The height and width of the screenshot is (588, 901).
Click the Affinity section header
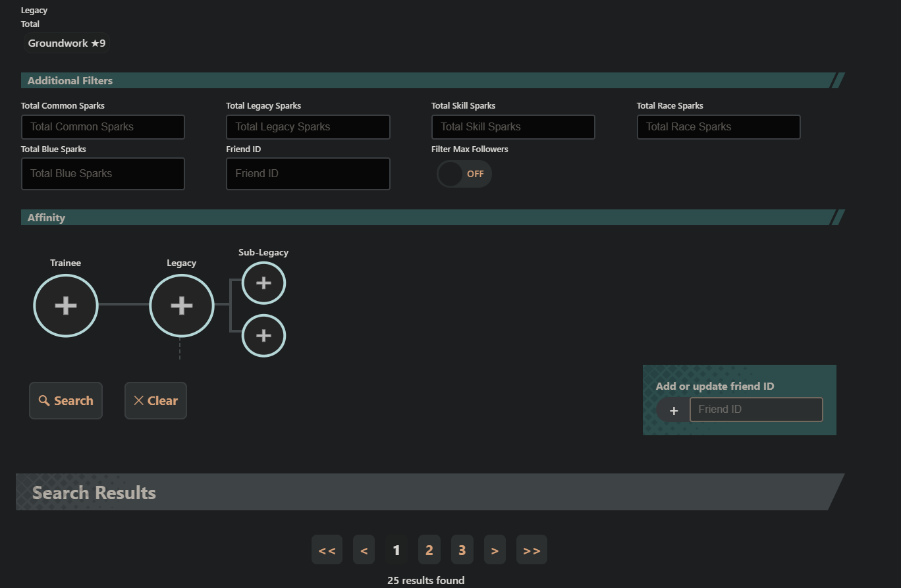click(x=433, y=217)
